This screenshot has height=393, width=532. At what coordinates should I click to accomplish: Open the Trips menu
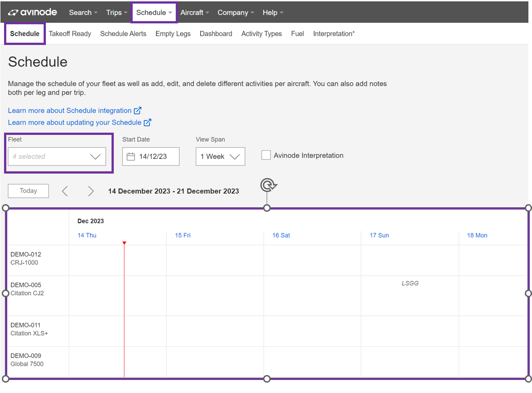117,13
